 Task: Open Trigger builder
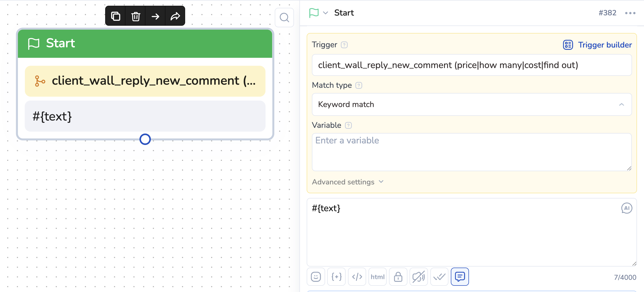598,45
